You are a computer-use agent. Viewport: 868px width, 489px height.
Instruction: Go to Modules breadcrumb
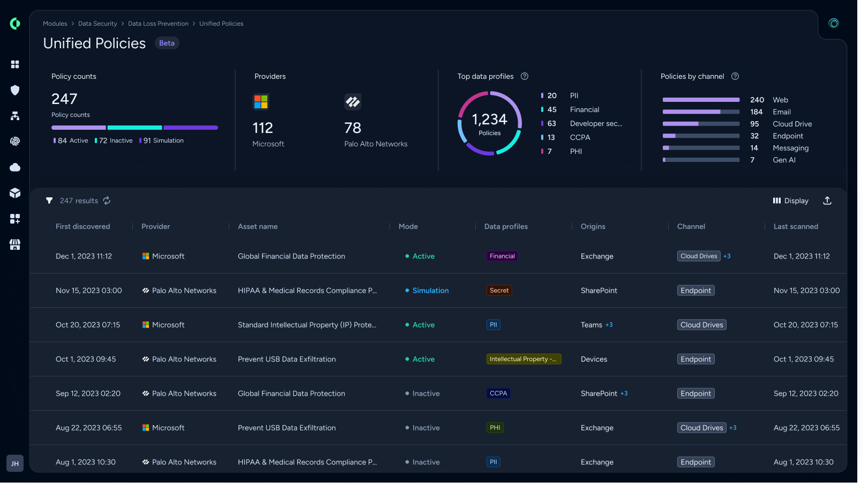(x=56, y=24)
